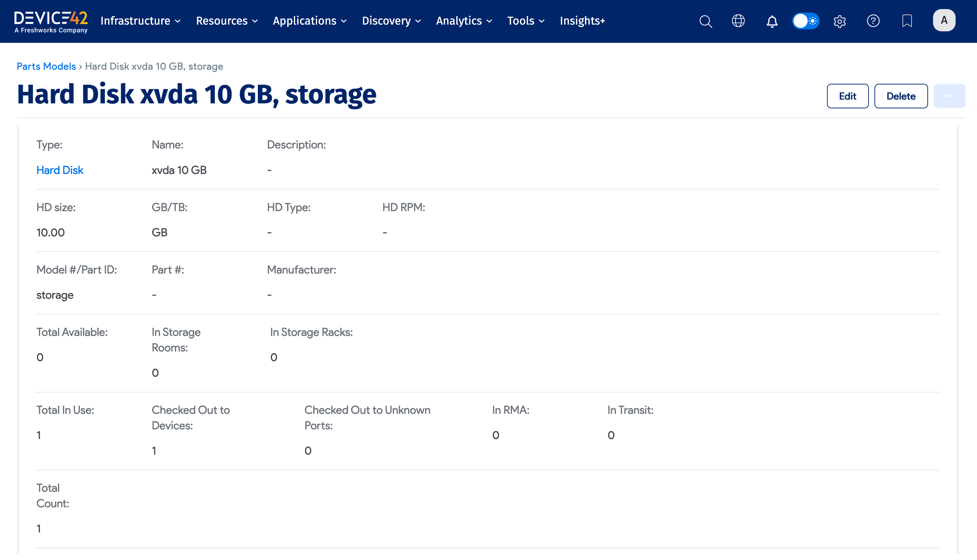Select the Insights+ menu item
977x560 pixels.
click(582, 21)
